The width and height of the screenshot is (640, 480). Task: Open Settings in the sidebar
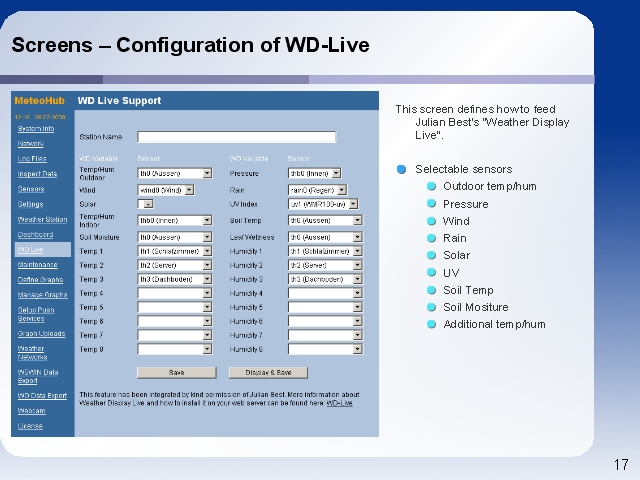tap(30, 204)
